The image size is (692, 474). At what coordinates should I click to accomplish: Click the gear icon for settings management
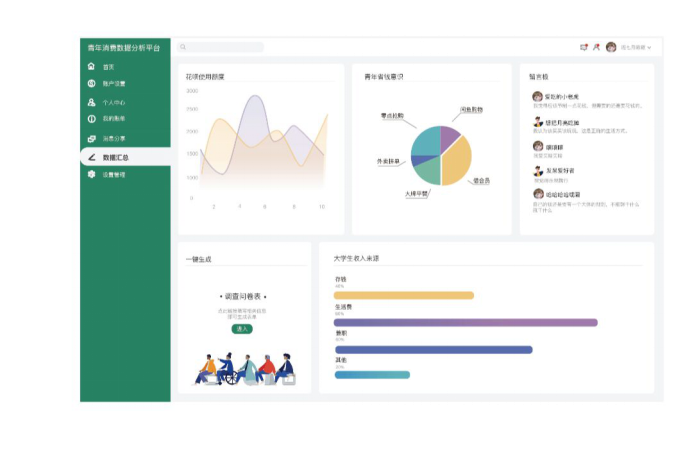pyautogui.click(x=91, y=174)
